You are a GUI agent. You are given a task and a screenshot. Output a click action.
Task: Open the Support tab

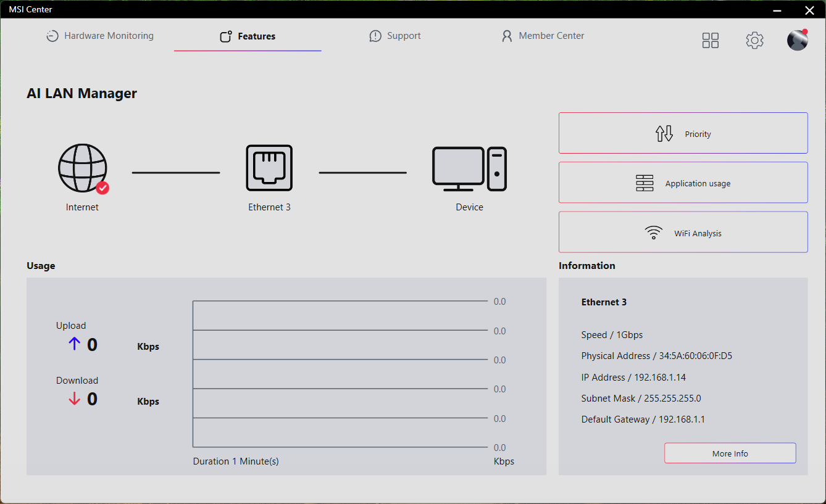(x=395, y=36)
